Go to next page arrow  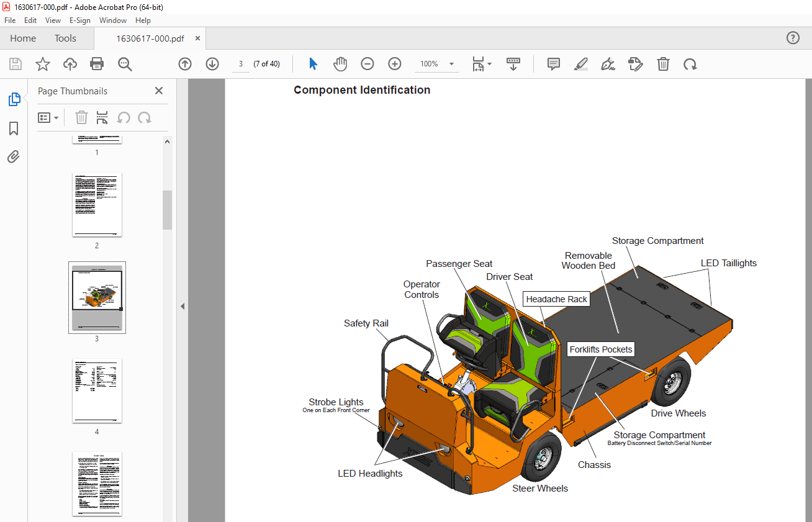pyautogui.click(x=212, y=64)
